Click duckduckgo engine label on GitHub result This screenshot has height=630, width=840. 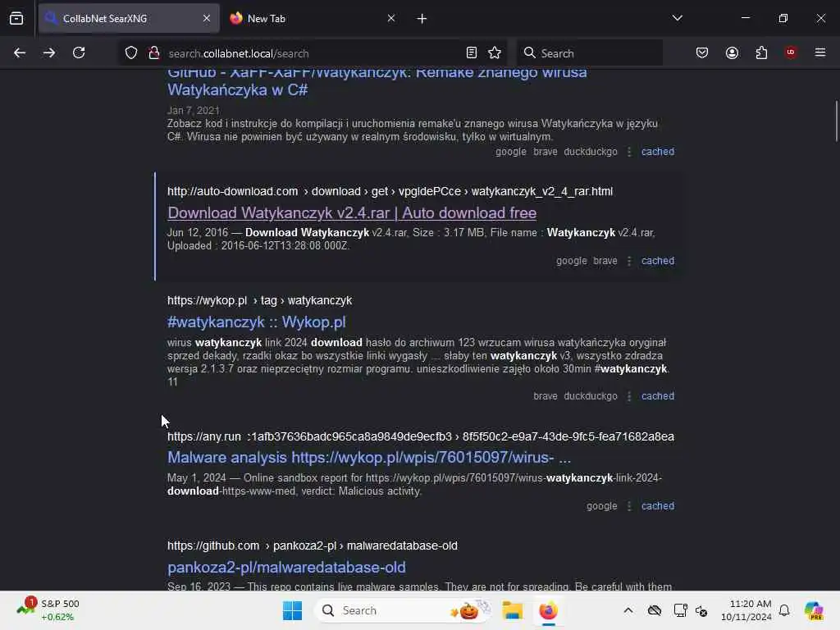591,152
